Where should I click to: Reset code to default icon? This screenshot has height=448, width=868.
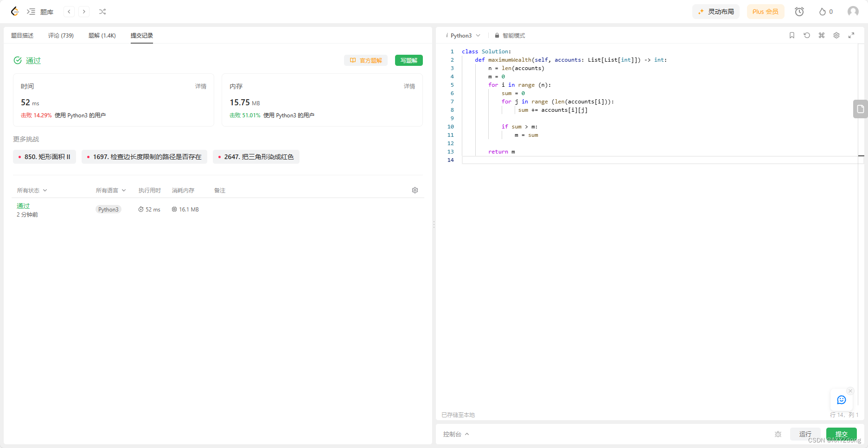point(807,35)
